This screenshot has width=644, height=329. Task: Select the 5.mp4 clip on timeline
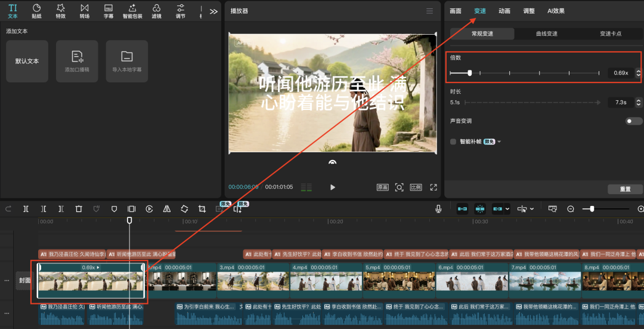[x=400, y=281]
